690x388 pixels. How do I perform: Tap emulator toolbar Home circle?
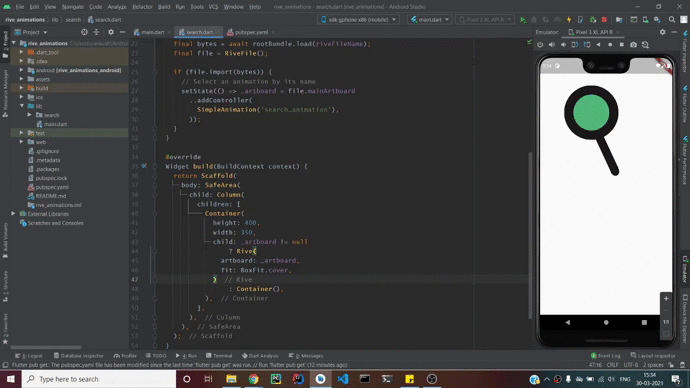coord(610,45)
